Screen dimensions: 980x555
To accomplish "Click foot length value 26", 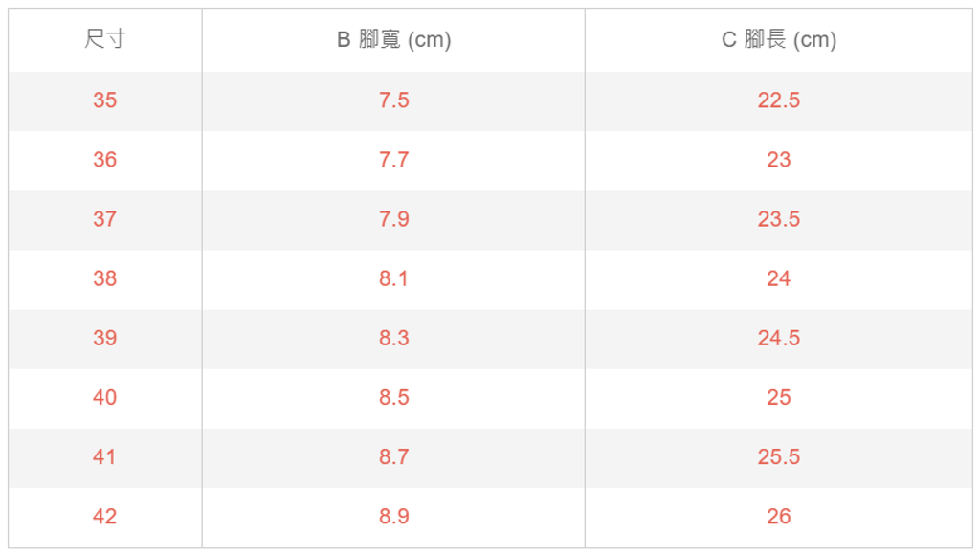I will tap(778, 516).
